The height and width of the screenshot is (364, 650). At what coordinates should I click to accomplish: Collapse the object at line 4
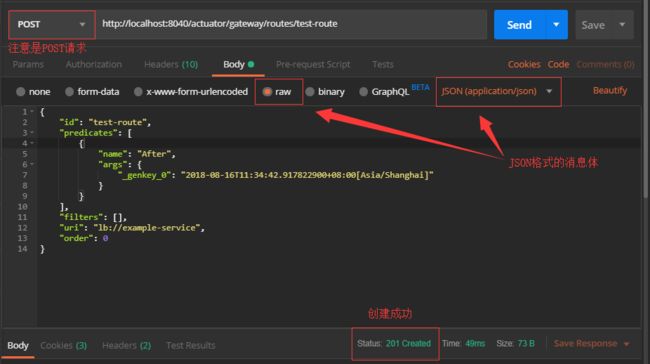(32, 143)
